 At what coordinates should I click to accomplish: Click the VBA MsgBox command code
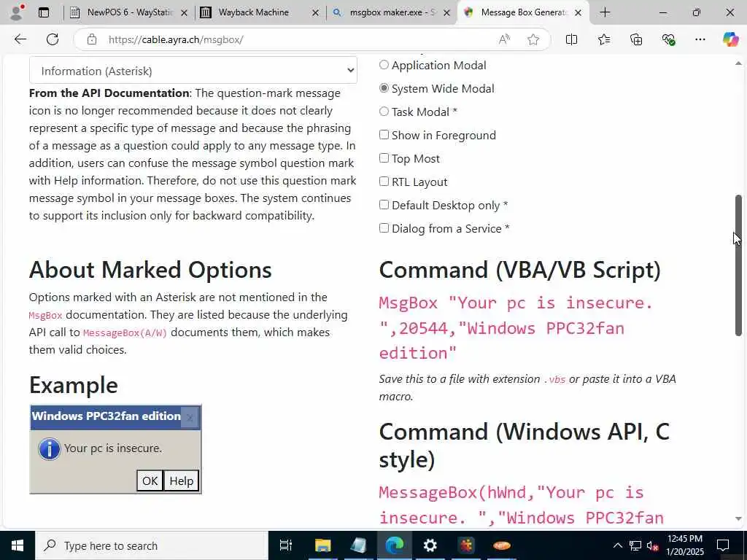(516, 327)
